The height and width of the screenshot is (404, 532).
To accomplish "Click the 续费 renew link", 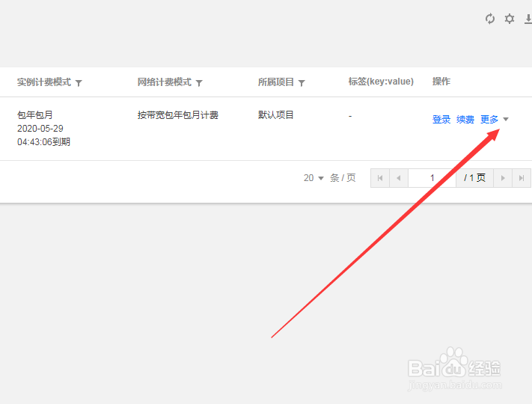I will [465, 120].
